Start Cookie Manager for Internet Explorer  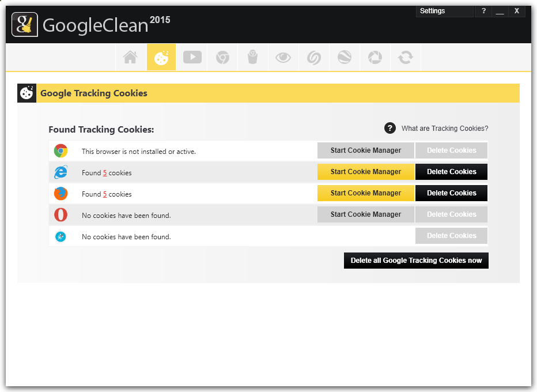point(365,172)
